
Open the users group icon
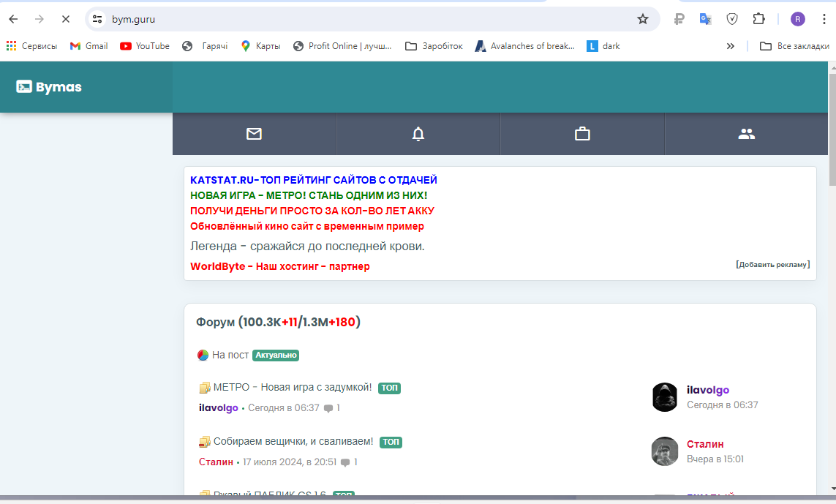pyautogui.click(x=746, y=134)
